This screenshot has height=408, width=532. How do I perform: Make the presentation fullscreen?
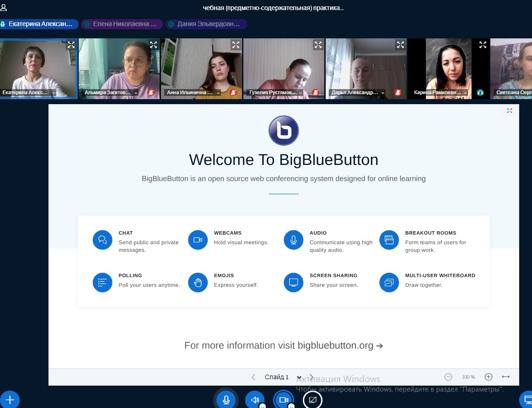coord(510,111)
